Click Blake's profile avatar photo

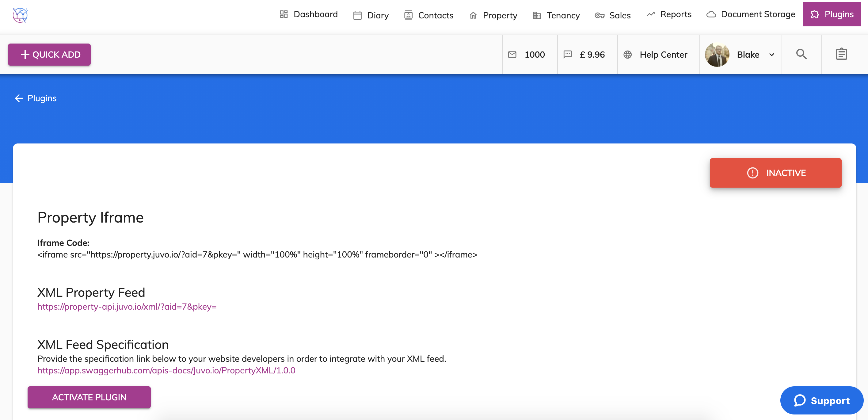[717, 55]
